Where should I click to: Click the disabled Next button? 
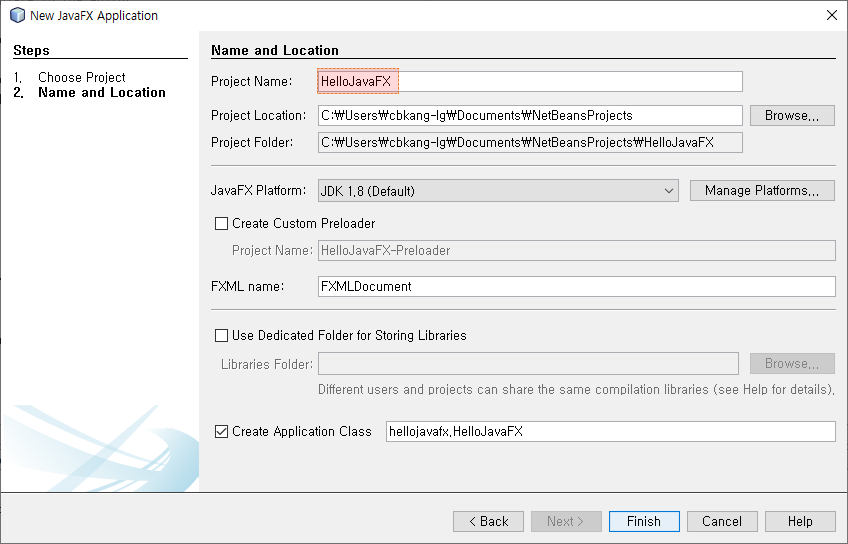click(566, 521)
